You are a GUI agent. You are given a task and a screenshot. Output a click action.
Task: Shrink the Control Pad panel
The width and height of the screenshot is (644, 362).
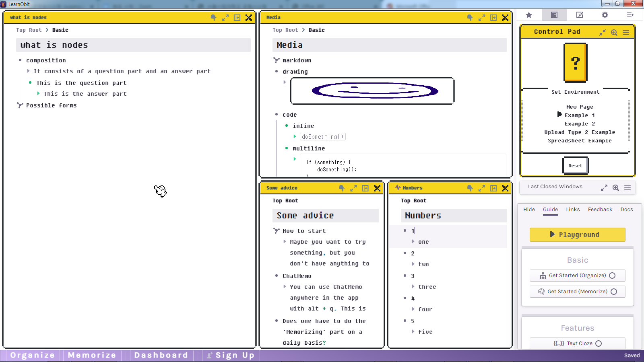[x=603, y=33]
